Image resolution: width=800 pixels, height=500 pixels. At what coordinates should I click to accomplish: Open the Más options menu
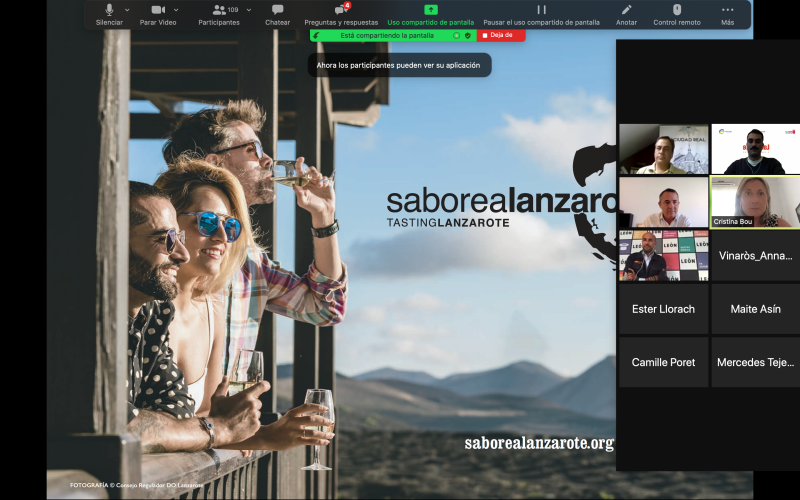click(x=727, y=10)
